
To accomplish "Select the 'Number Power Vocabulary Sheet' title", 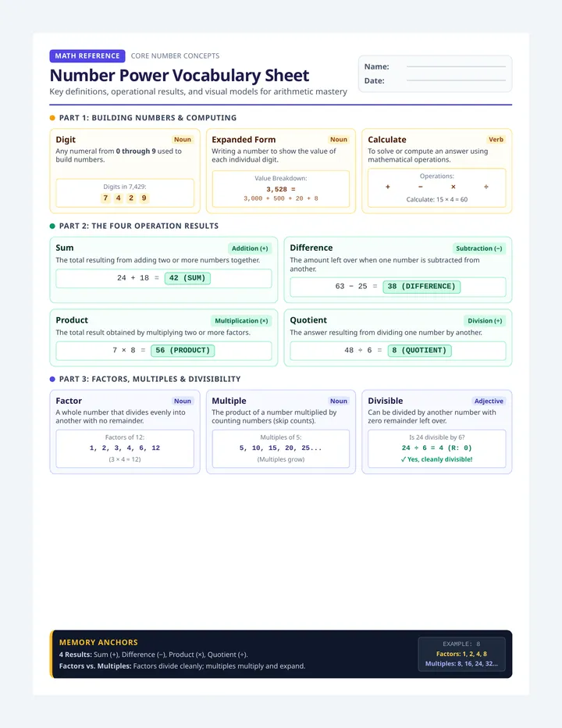I will click(179, 75).
